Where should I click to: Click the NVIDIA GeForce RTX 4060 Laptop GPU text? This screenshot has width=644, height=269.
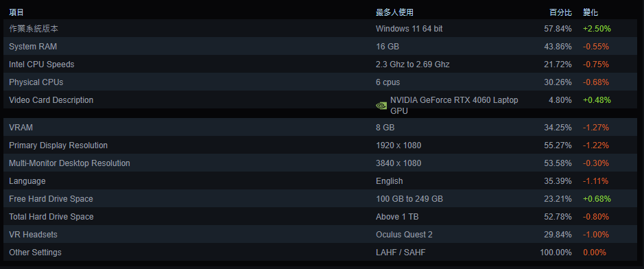[454, 106]
